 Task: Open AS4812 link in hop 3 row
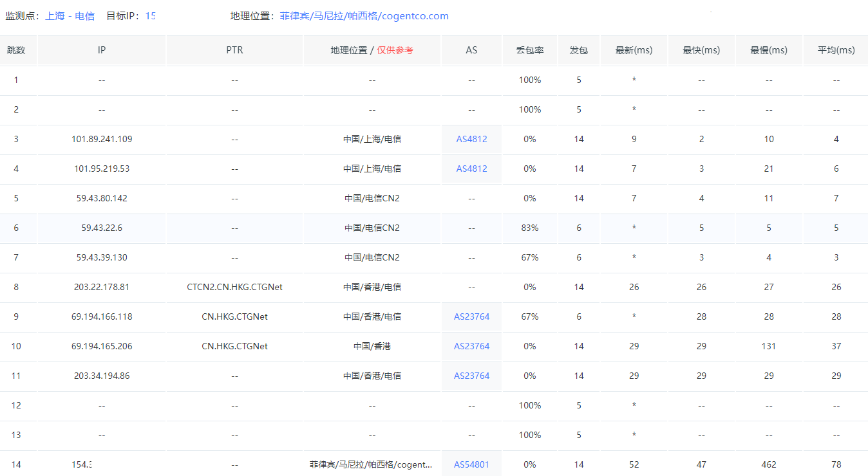pyautogui.click(x=471, y=139)
